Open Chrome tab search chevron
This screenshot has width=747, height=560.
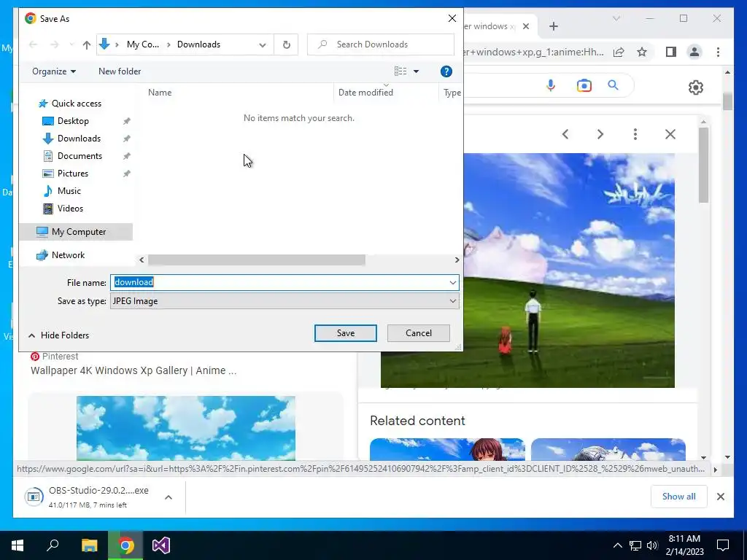pos(616,18)
